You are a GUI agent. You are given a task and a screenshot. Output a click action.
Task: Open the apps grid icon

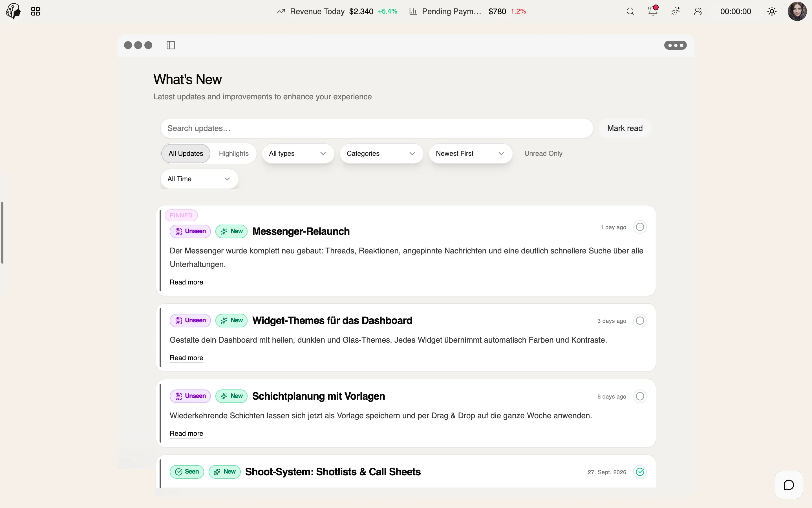[x=36, y=11]
